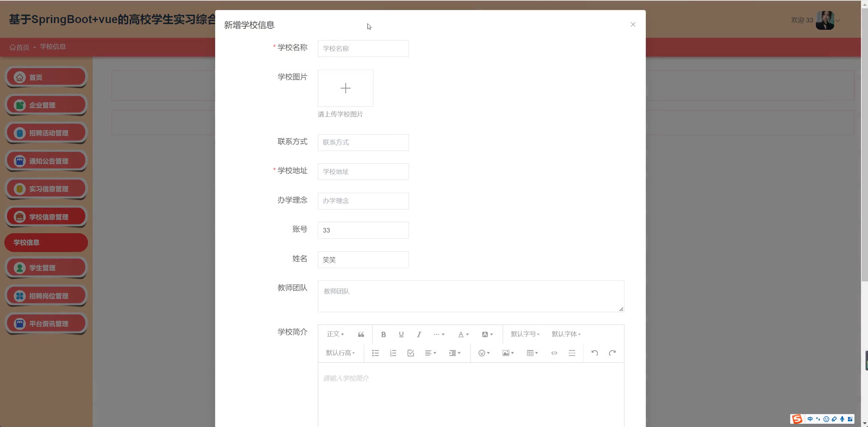Image resolution: width=868 pixels, height=427 pixels.
Task: Toggle bold in the editor toolbar
Action: (x=383, y=334)
